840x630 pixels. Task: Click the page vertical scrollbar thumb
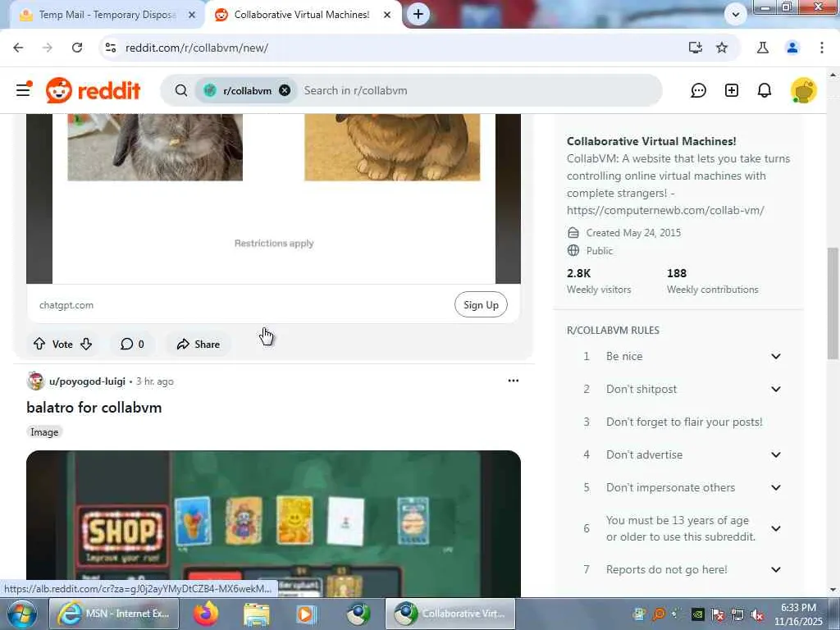(833, 304)
